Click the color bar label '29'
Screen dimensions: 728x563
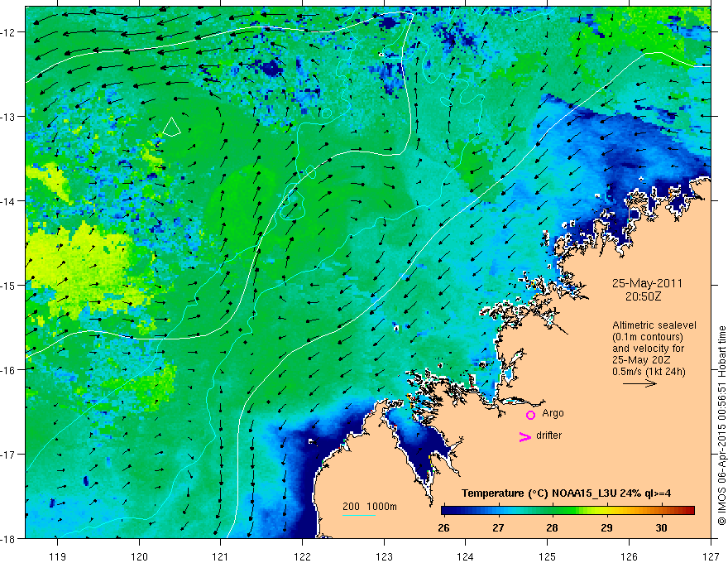coord(606,527)
